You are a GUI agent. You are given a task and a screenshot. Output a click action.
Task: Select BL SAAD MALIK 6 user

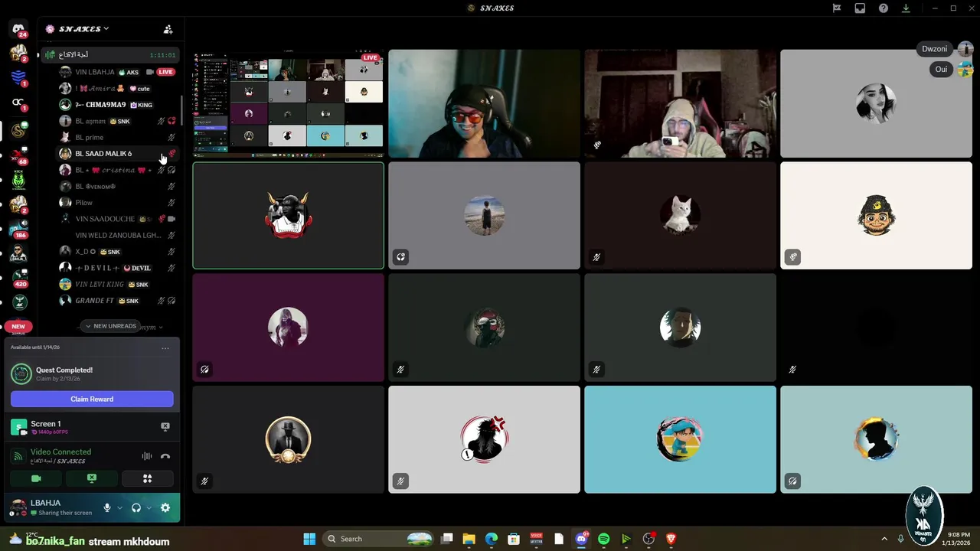point(119,154)
